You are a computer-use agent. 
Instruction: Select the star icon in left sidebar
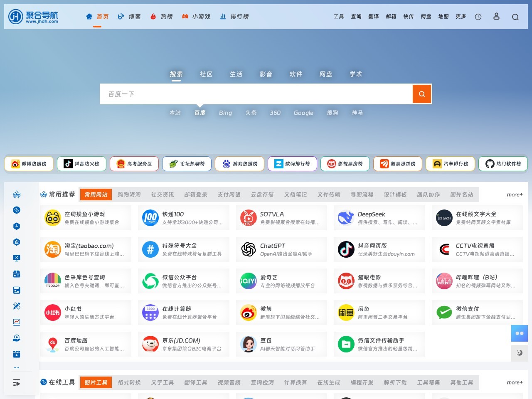[17, 194]
